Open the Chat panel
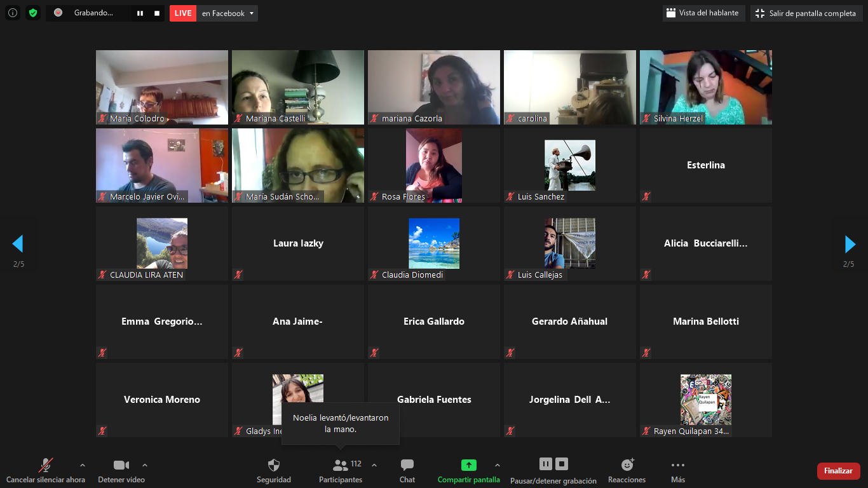 407,470
